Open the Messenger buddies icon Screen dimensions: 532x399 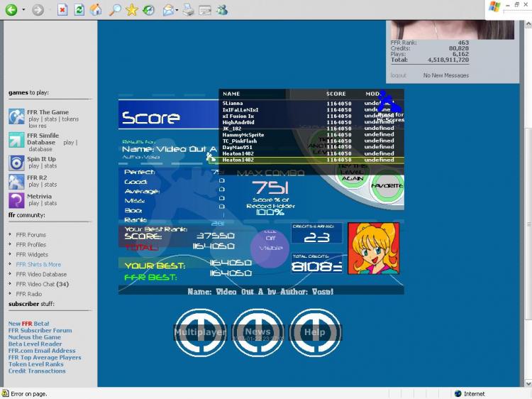[x=222, y=10]
